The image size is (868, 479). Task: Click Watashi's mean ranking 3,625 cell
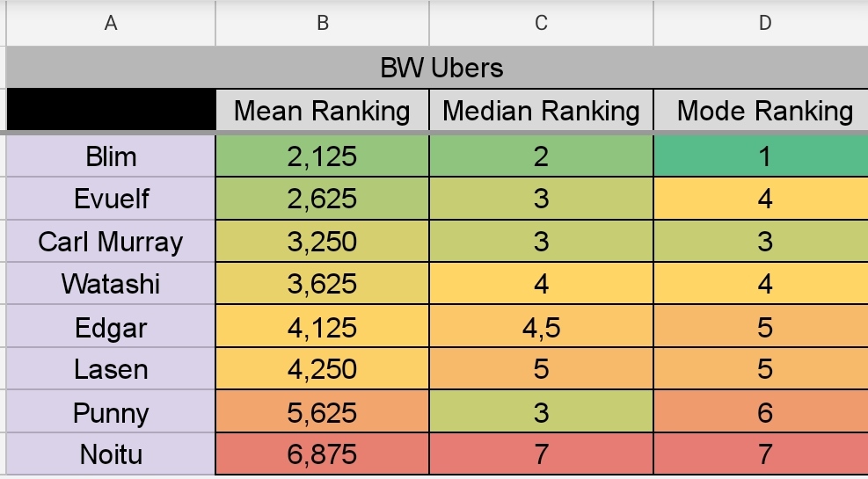tap(322, 283)
